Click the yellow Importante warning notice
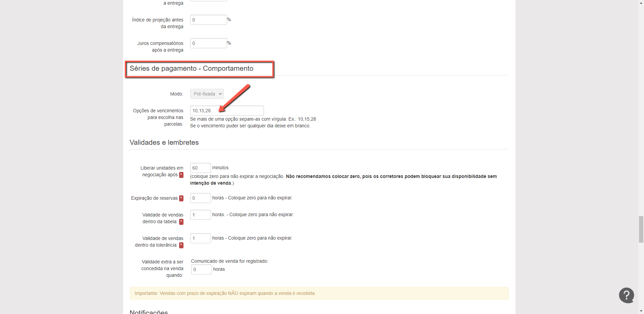The height and width of the screenshot is (314, 644). pyautogui.click(x=319, y=293)
